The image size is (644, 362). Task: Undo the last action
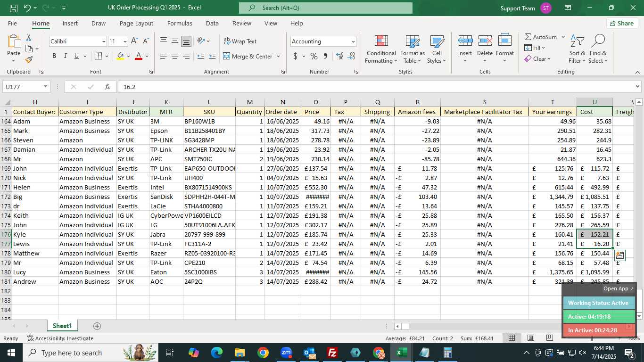click(27, 8)
